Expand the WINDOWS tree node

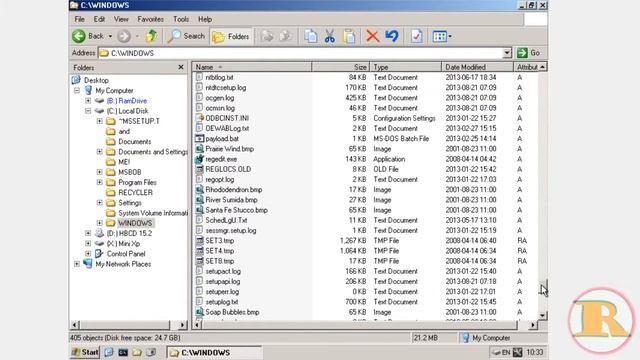point(100,223)
